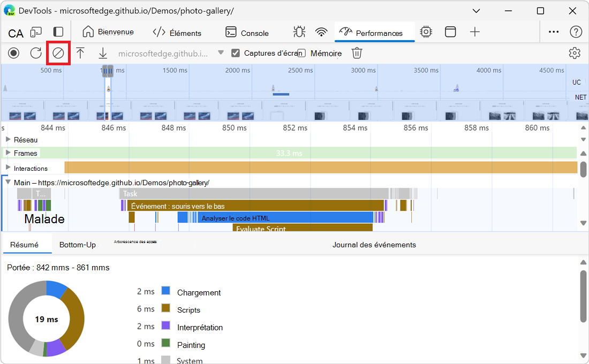Viewport: 589px width, 364px height.
Task: Click the reload and record icon
Action: click(36, 53)
